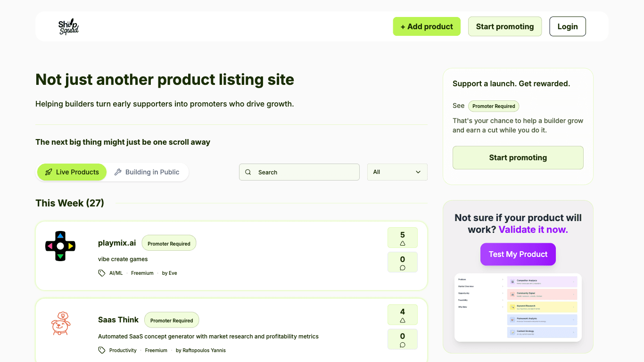Open the product validation preview thumbnail

[x=518, y=307]
